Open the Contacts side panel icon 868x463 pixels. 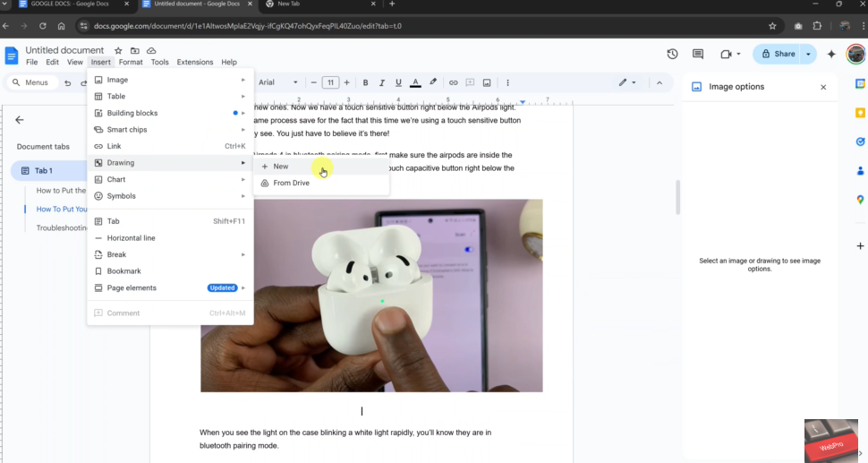coord(860,170)
